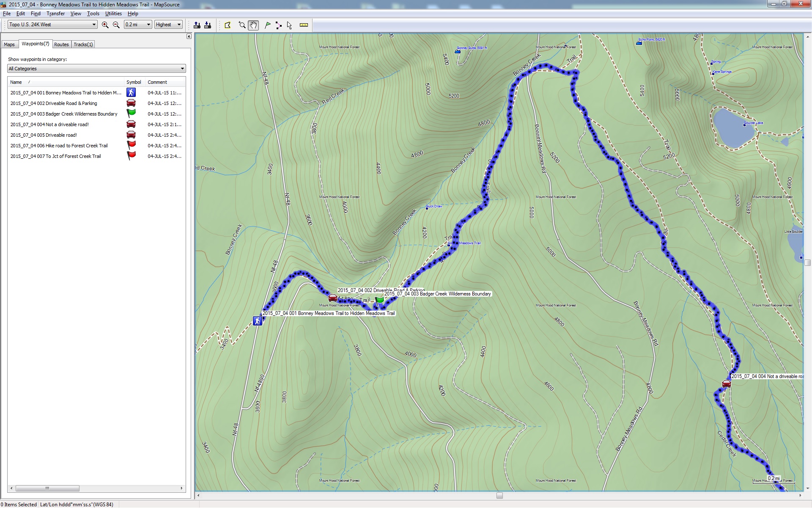Select the Hand pan tool

click(x=253, y=25)
